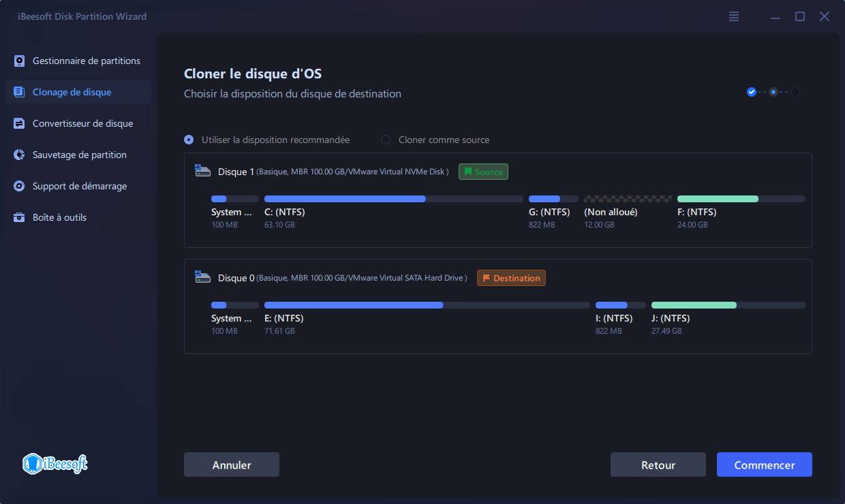Click the Disque 1 drive icon

click(x=202, y=171)
